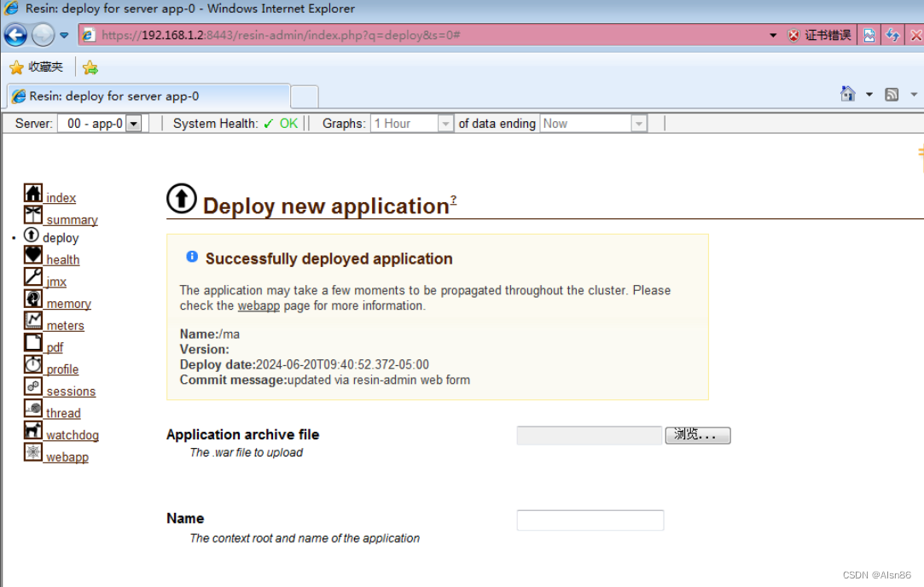Expand the Home button dropdown arrow
Screen dimensions: 924x587
(x=869, y=95)
